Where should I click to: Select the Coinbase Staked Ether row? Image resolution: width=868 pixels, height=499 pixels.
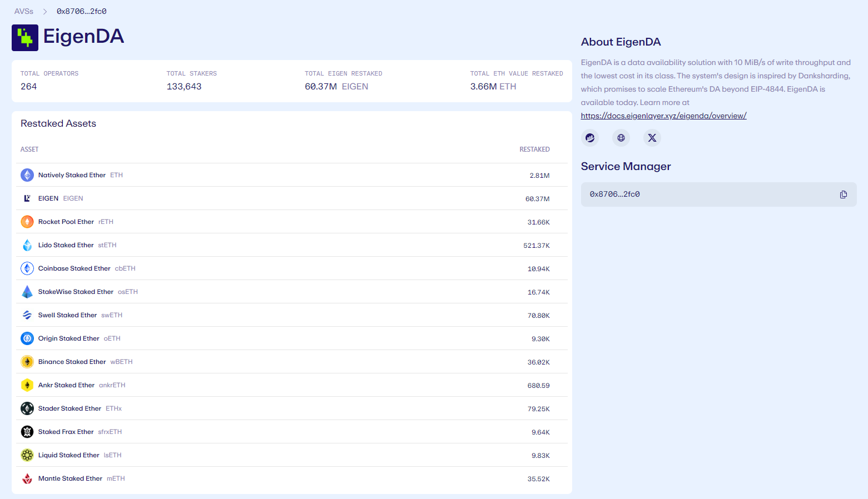click(x=291, y=268)
